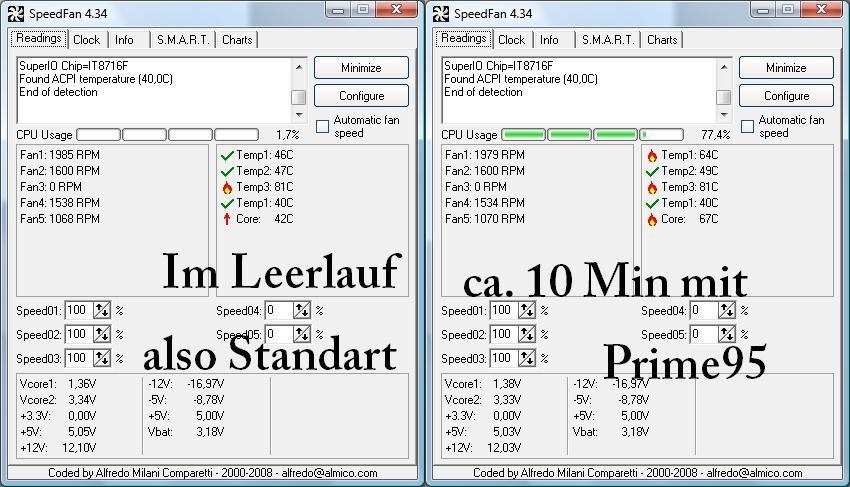Click SpeedFan app icon in left window title bar

(16, 14)
